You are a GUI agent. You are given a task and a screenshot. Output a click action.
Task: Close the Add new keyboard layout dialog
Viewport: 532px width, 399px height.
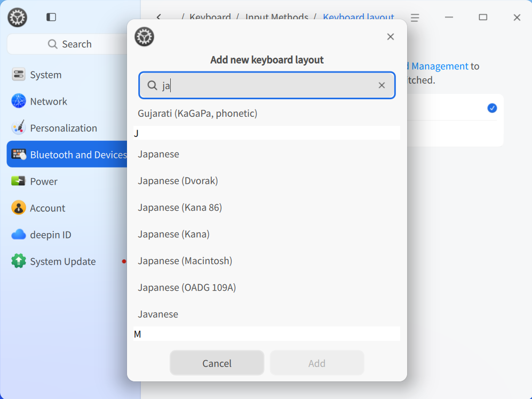[x=391, y=37]
